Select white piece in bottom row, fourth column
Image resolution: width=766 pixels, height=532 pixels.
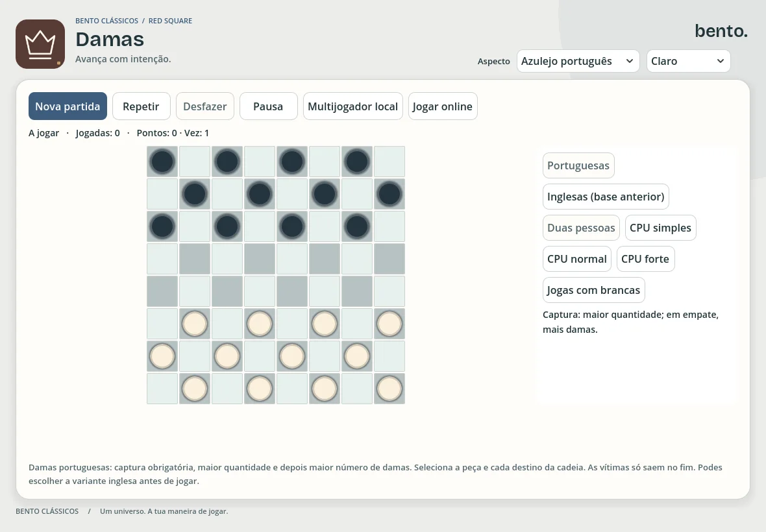coord(260,389)
